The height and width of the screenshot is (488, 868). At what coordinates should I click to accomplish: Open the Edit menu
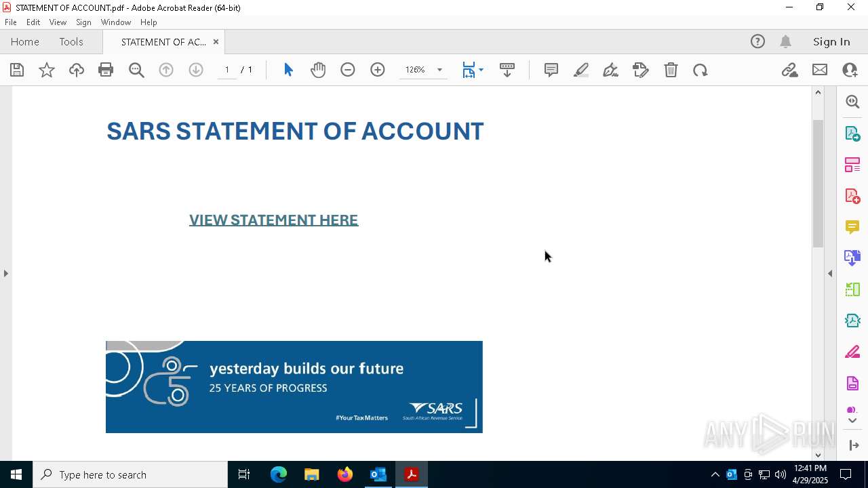(33, 22)
